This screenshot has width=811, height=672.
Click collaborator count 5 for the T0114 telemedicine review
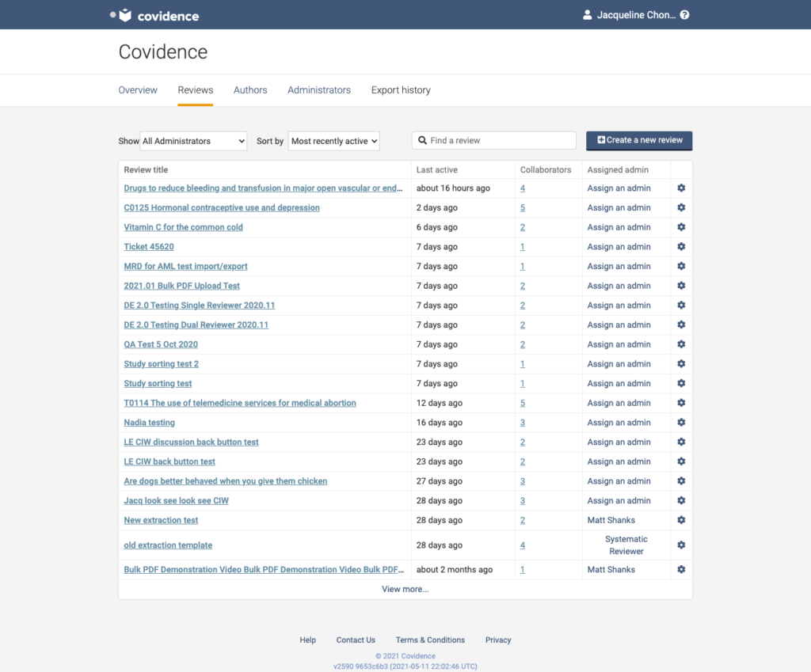pyautogui.click(x=523, y=403)
